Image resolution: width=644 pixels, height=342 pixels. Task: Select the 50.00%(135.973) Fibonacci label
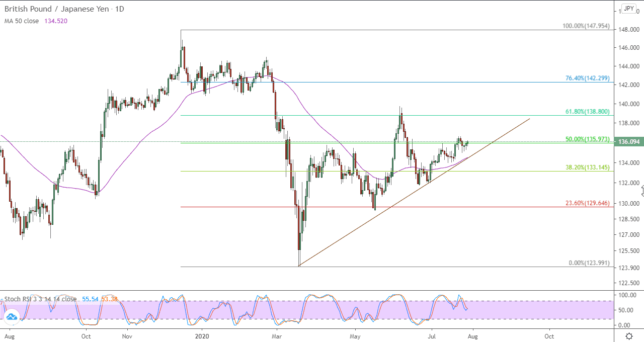(x=588, y=139)
